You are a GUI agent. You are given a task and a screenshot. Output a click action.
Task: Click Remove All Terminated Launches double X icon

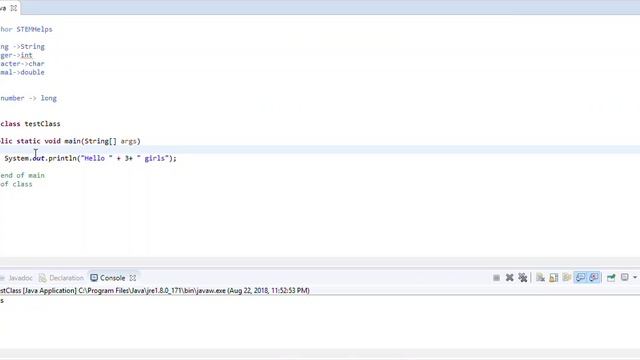pyautogui.click(x=523, y=278)
